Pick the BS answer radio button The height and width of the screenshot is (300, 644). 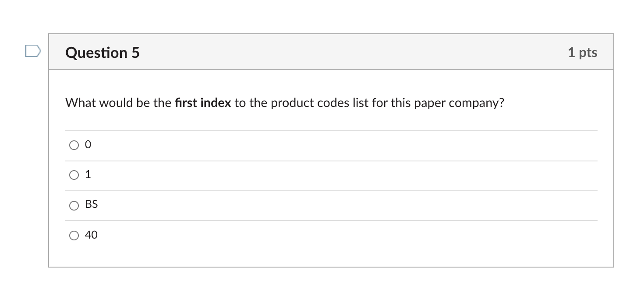pyautogui.click(x=74, y=205)
